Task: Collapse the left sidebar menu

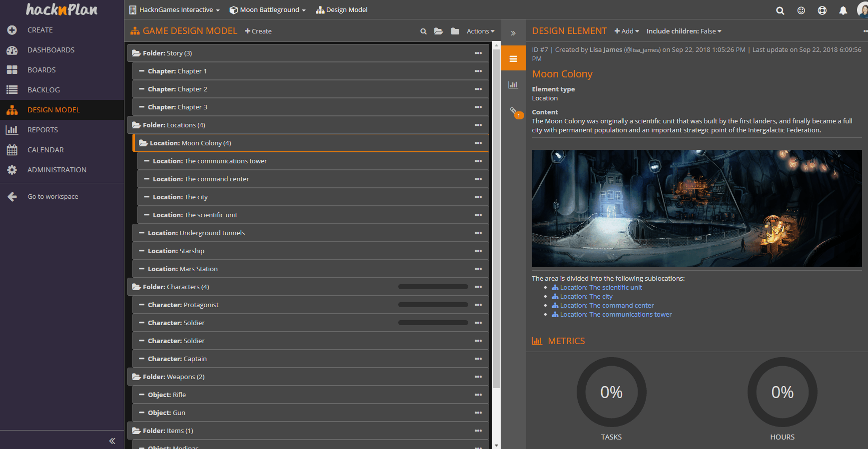Action: click(112, 441)
